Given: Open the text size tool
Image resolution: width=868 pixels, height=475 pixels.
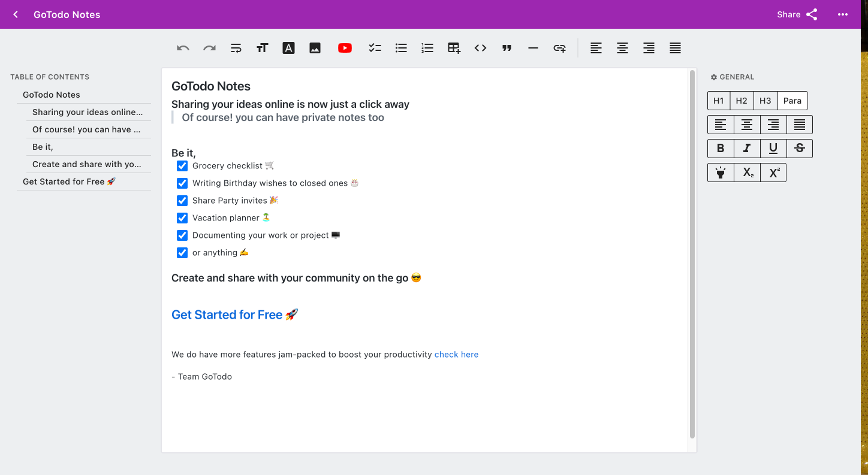Looking at the screenshot, I should pos(262,48).
